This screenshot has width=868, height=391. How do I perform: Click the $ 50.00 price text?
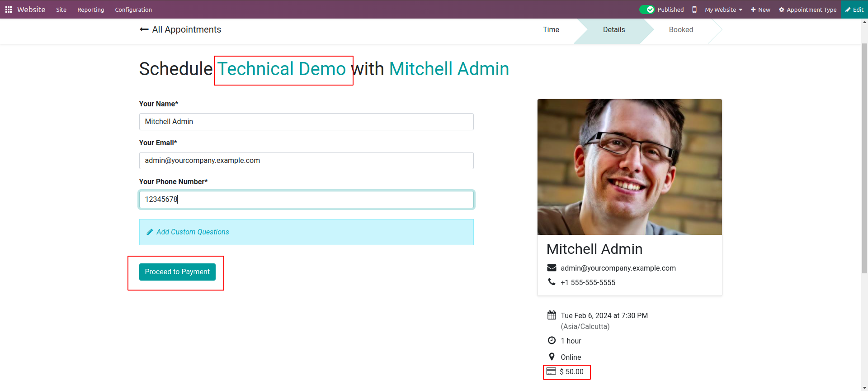[571, 372]
